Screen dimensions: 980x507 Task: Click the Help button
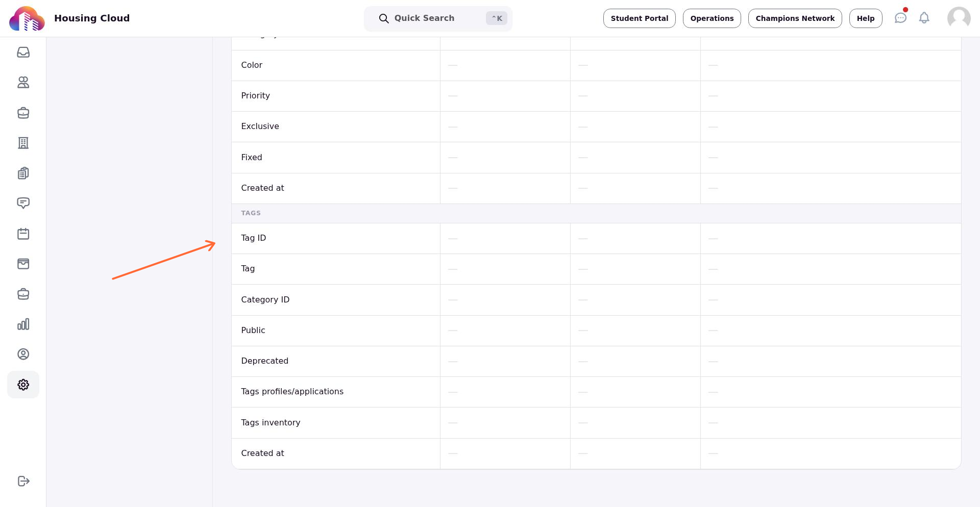pos(866,18)
